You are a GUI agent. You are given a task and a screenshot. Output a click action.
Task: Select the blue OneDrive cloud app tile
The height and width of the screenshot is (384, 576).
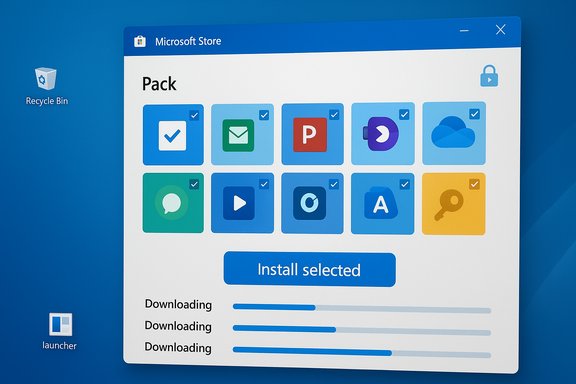click(454, 133)
